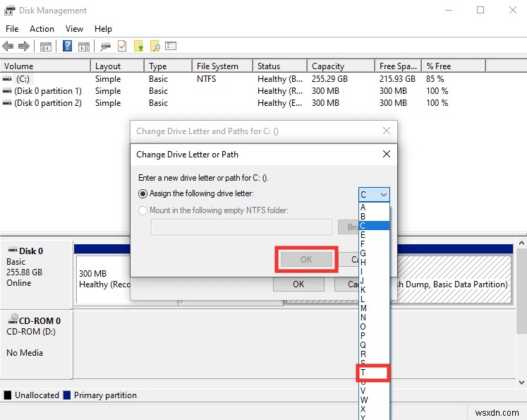The width and height of the screenshot is (527, 420).
Task: Click lower OK button of Paths for C: dialog
Action: point(298,284)
